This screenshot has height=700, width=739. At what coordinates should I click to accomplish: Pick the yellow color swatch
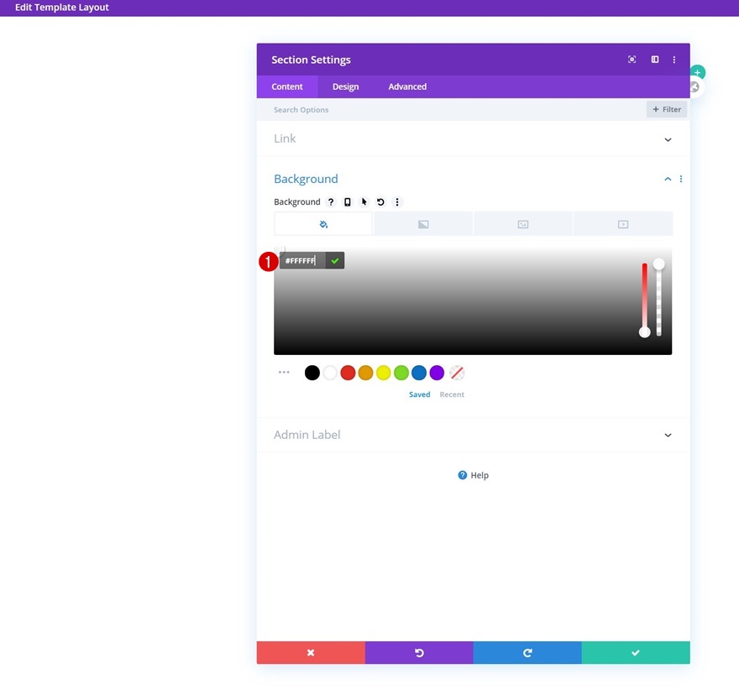click(x=384, y=373)
